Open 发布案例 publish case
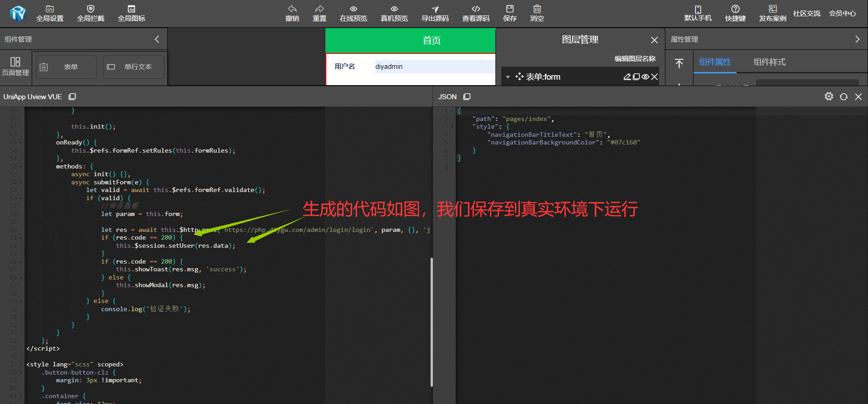 point(773,14)
